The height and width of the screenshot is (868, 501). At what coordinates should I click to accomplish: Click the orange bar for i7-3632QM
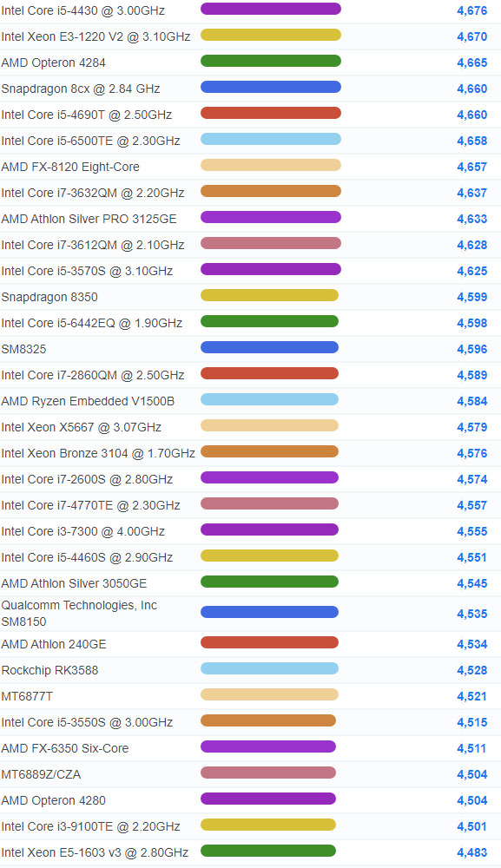(271, 191)
